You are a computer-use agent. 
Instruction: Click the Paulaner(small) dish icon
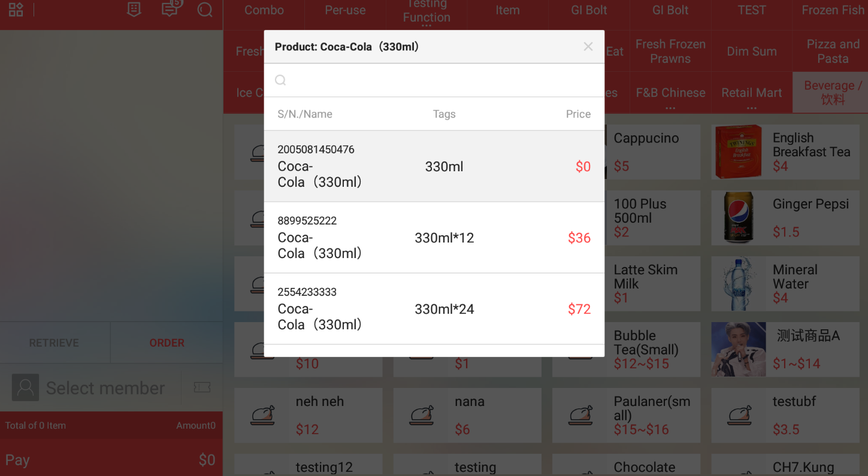click(580, 415)
